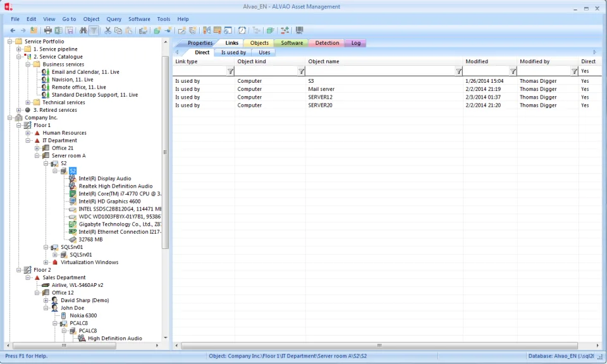Switch to the Log tab
The image size is (607, 364).
356,43
